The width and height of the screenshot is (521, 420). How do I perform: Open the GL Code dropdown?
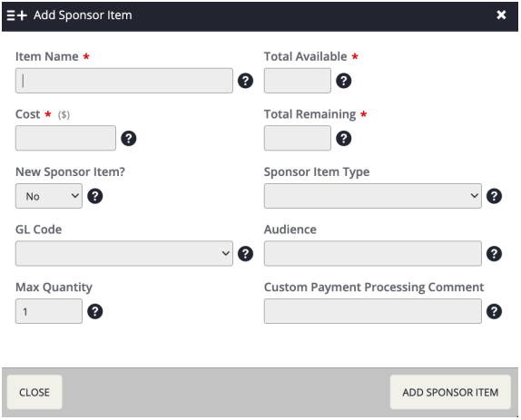point(124,254)
